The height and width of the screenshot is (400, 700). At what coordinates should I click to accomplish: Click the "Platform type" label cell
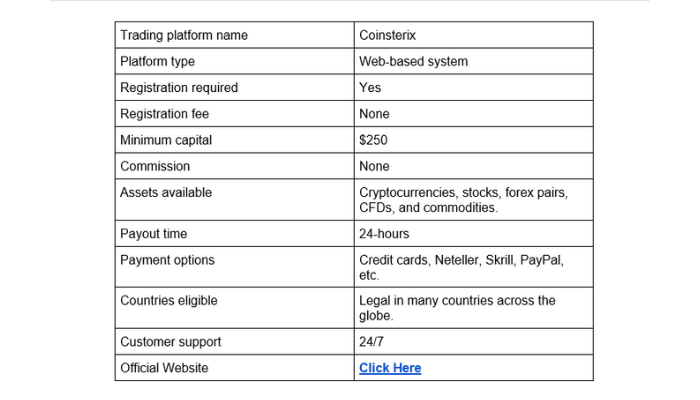coord(157,62)
